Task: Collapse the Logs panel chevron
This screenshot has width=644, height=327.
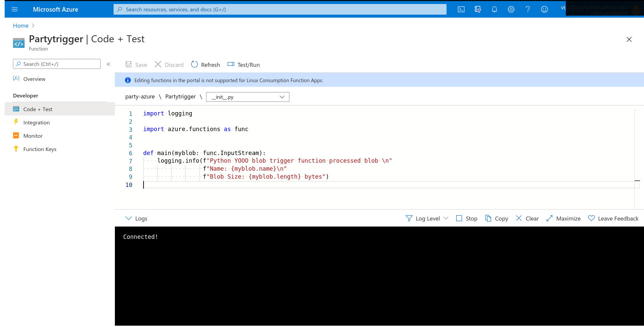Action: pos(129,218)
